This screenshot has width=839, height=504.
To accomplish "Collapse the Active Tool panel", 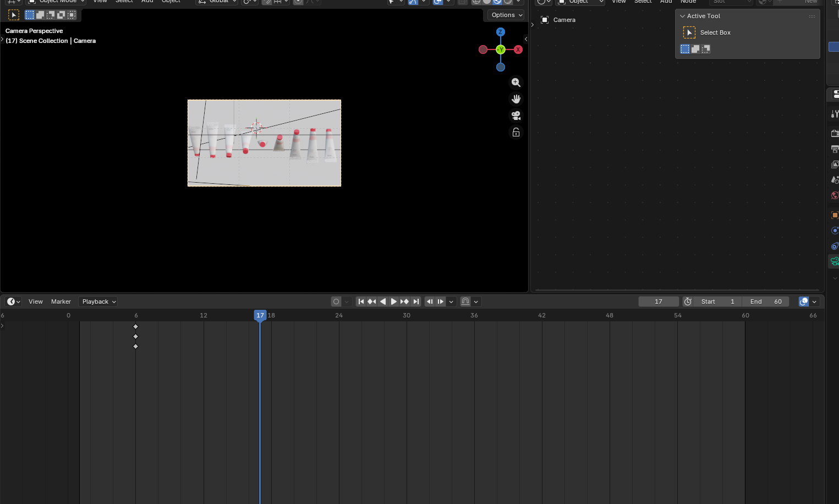I will [683, 16].
